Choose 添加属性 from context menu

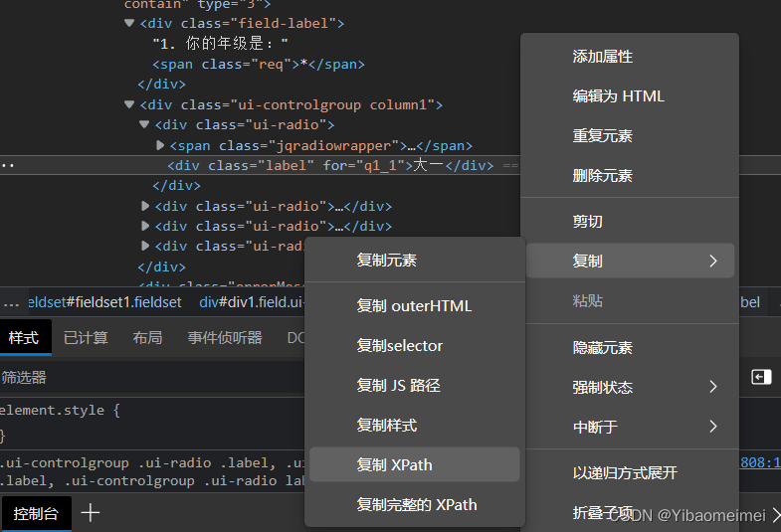[630, 57]
